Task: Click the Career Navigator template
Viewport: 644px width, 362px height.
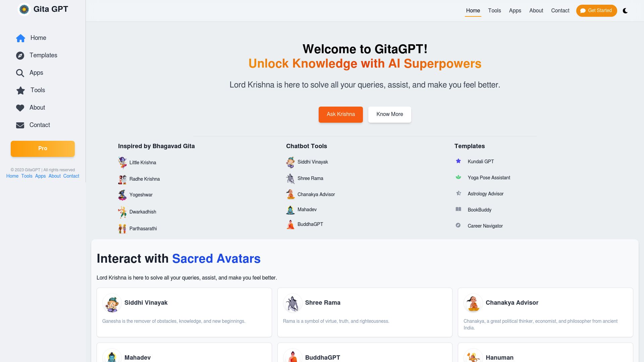Action: tap(485, 226)
